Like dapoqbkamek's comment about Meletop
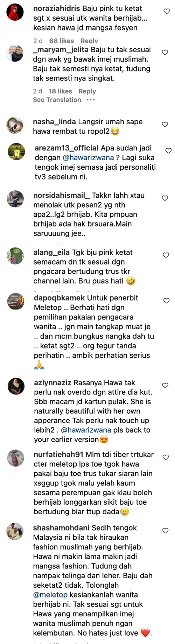This screenshot has width=175, height=644. pos(167,300)
